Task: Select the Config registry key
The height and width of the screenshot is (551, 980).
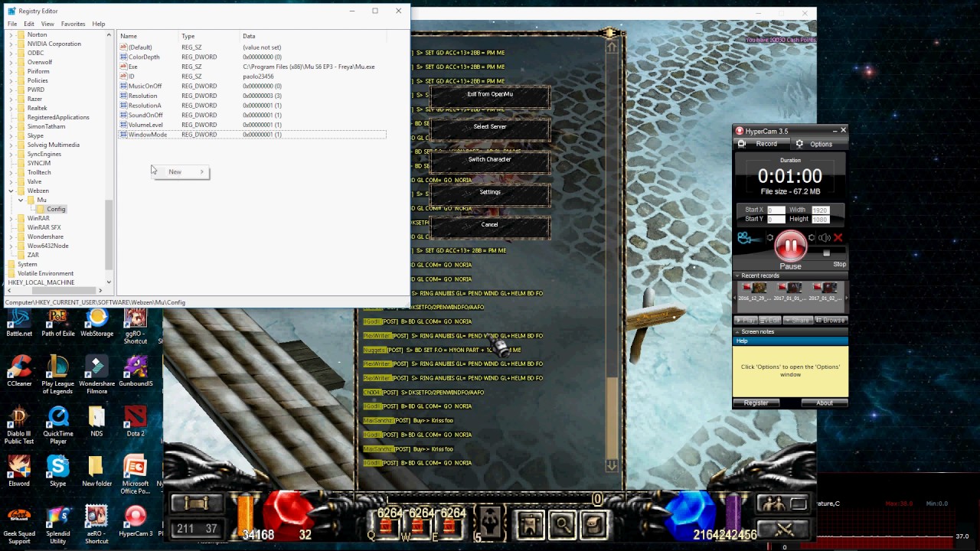Action: (56, 209)
